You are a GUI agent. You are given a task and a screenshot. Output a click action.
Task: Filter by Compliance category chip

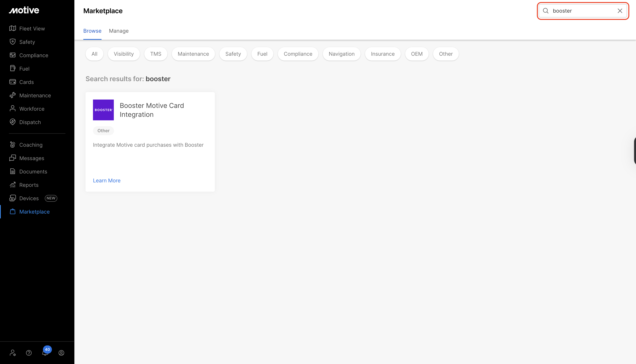pos(298,54)
